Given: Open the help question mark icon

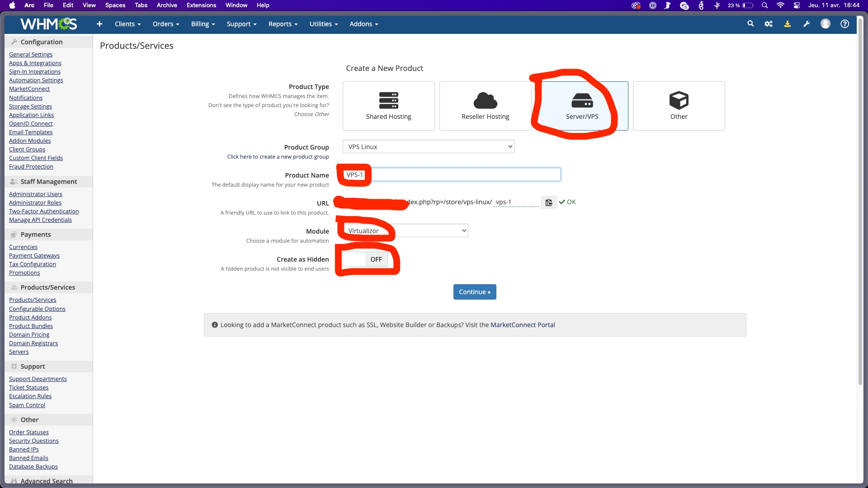Looking at the screenshot, I should [844, 24].
